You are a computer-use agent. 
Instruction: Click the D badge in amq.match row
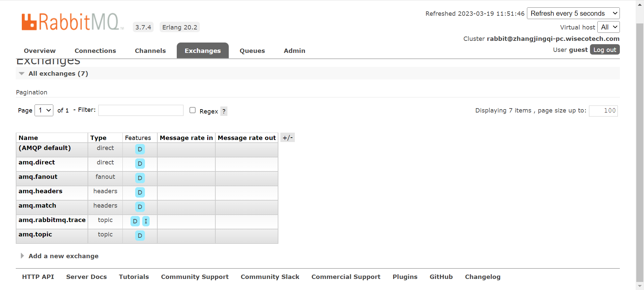140,207
